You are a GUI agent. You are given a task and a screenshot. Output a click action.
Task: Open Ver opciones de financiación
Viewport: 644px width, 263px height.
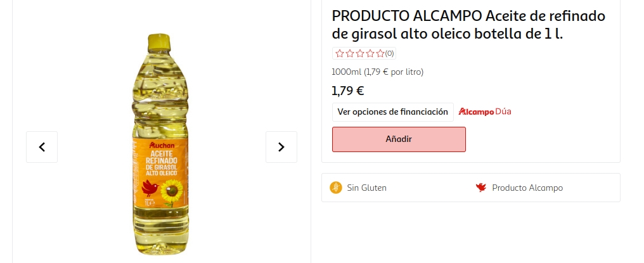pos(393,112)
